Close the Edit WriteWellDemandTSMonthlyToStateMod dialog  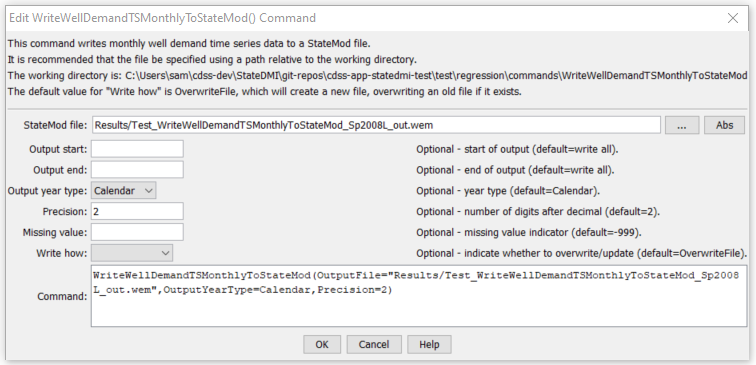pyautogui.click(x=733, y=18)
